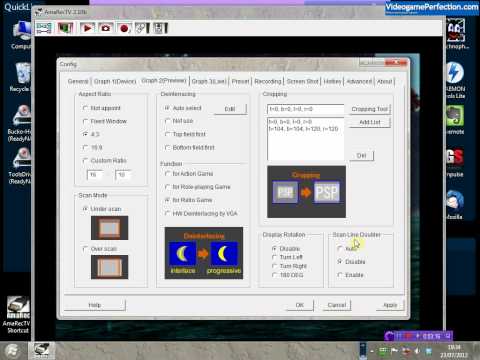
Task: Click the Help button
Action: (95, 305)
